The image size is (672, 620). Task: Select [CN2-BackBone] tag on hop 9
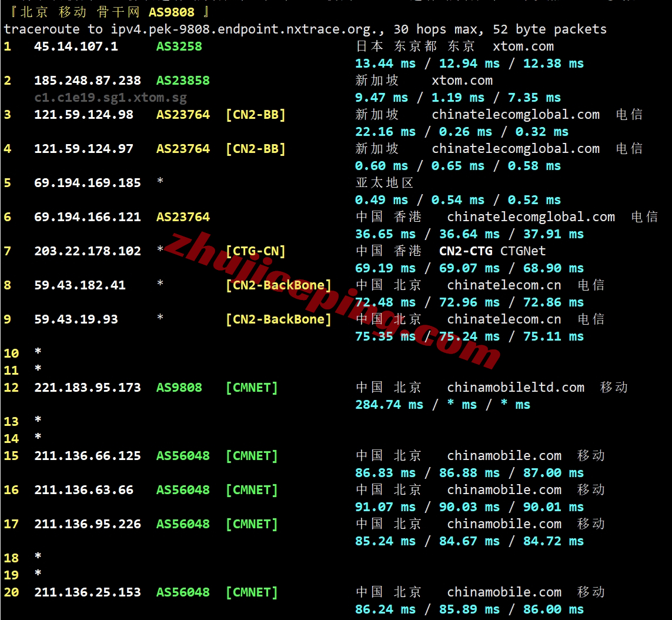[279, 319]
